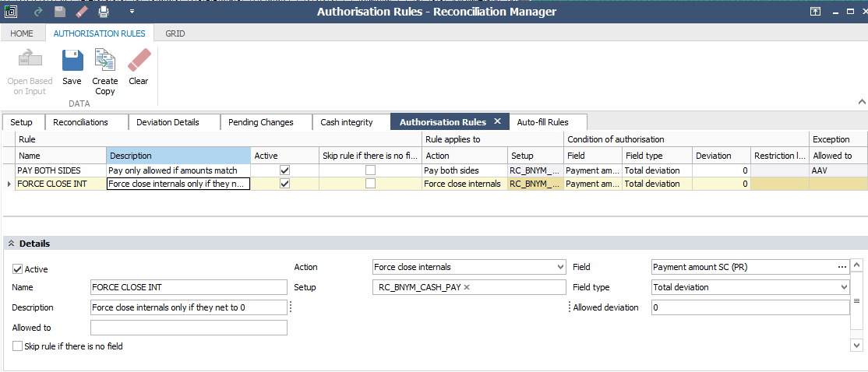Open the HOME ribbon tab

22,33
